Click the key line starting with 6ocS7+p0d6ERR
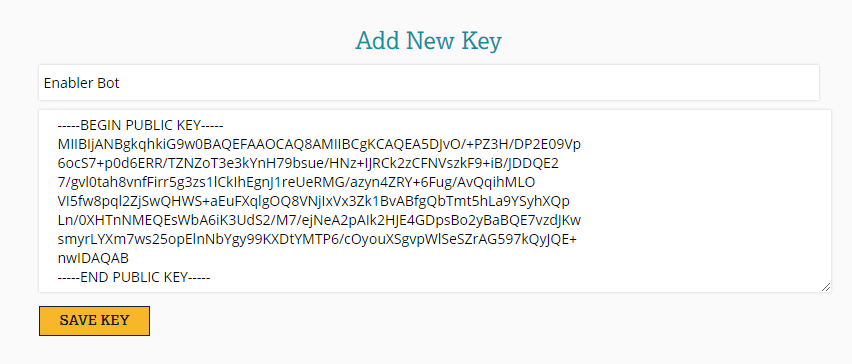This screenshot has width=852, height=364. pyautogui.click(x=308, y=164)
